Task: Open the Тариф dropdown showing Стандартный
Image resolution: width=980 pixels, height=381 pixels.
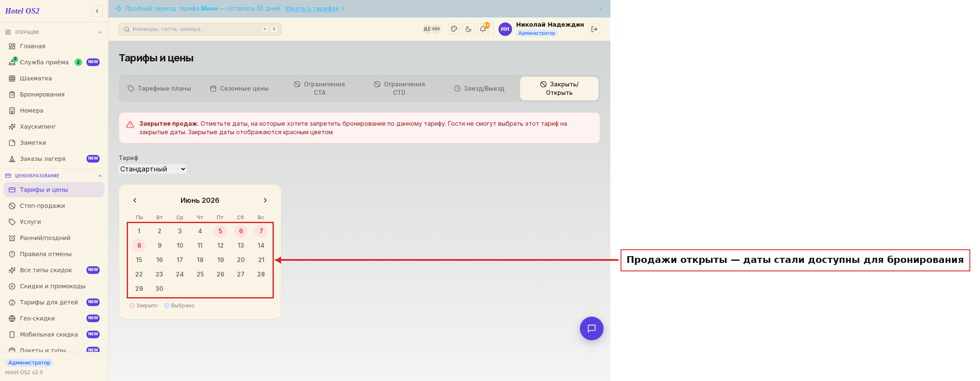Action: [153, 169]
